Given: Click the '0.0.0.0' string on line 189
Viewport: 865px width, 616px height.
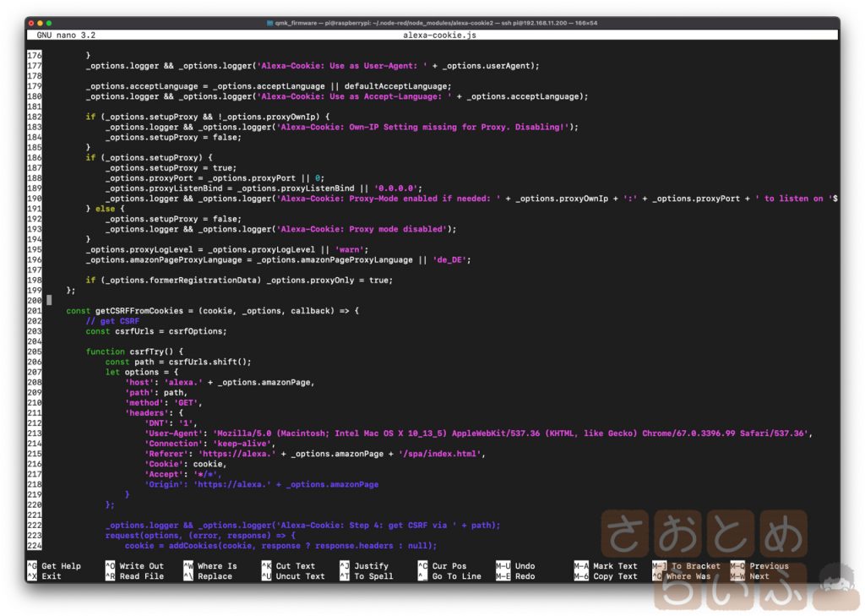Looking at the screenshot, I should point(396,188).
